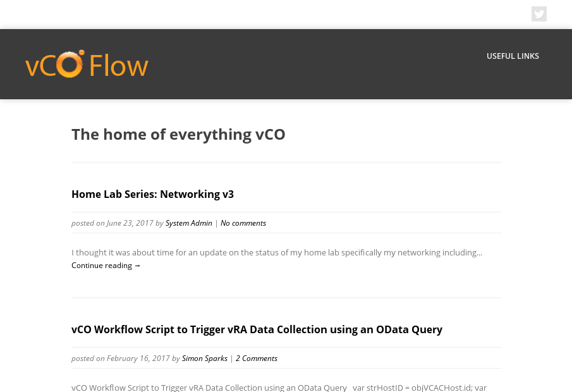Screen dimensions: 572x392
Task: Open the Twitter icon link
Action: point(539,14)
